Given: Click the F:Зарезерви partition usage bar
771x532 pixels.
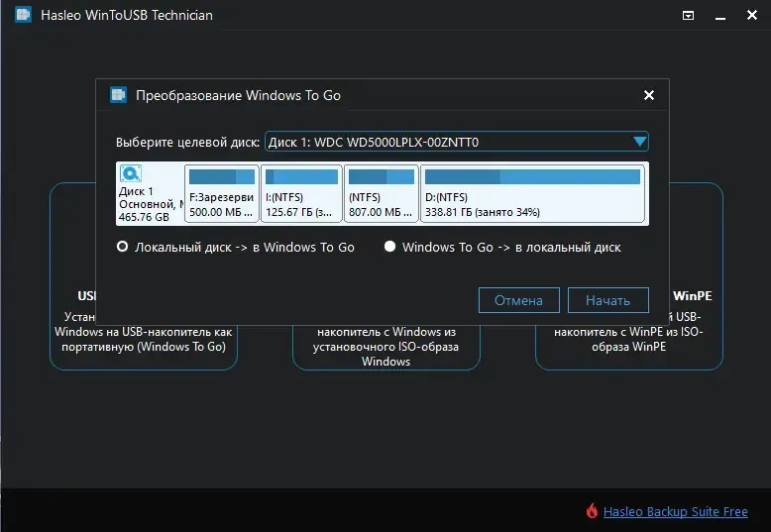Looking at the screenshot, I should click(x=222, y=177).
